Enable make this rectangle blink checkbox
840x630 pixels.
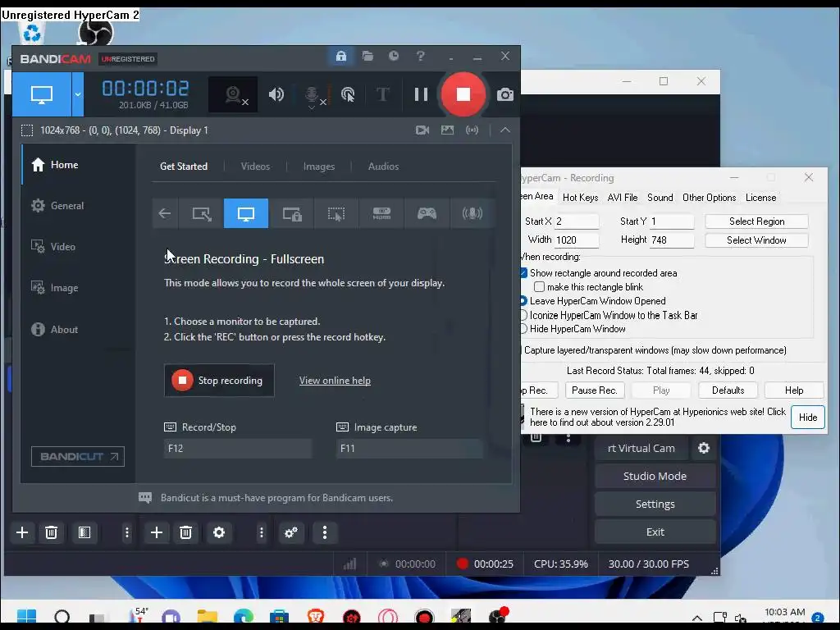[x=540, y=287]
